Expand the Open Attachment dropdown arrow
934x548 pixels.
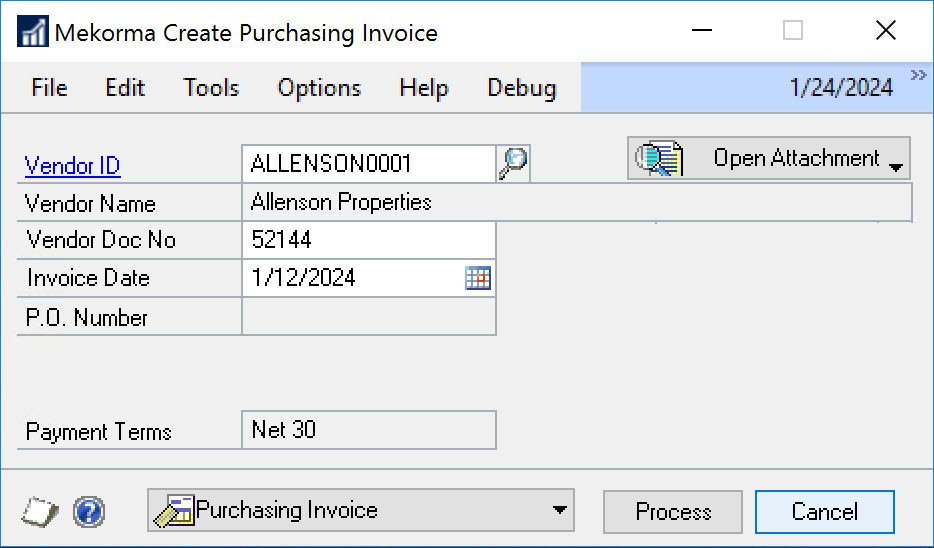pos(895,166)
